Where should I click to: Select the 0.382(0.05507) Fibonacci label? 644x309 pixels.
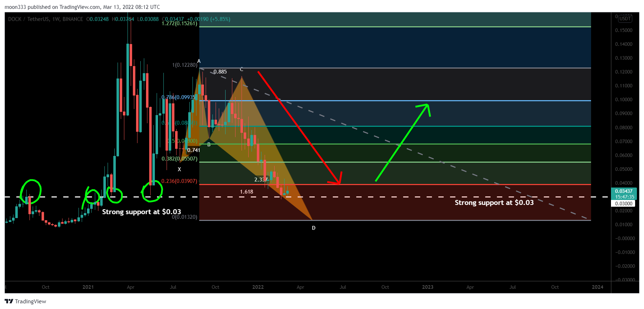tap(179, 159)
